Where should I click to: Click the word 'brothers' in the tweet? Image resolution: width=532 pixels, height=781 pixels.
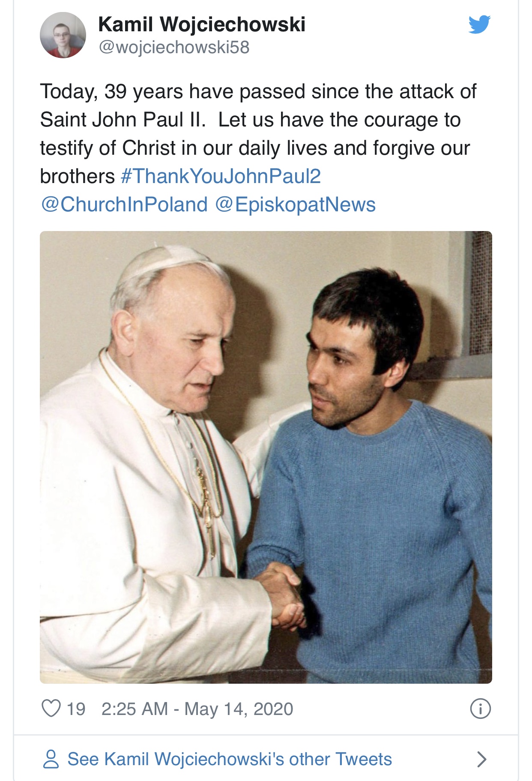click(78, 176)
